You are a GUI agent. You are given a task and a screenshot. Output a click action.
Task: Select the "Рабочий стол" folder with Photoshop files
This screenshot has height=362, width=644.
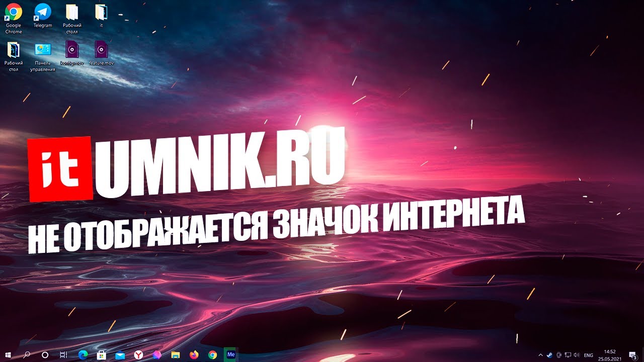[x=14, y=57]
